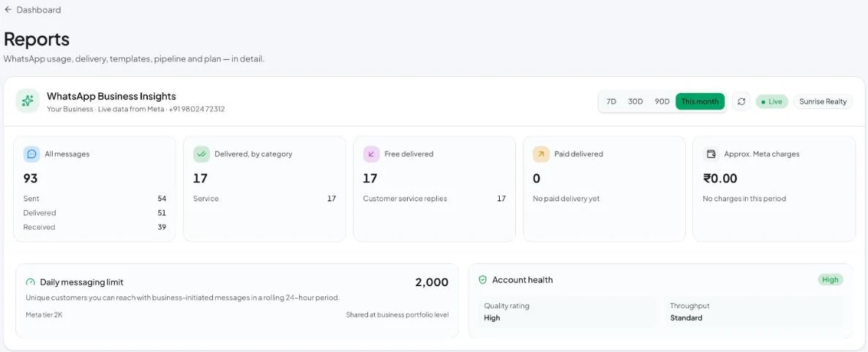Image resolution: width=868 pixels, height=352 pixels.
Task: Click the Account health shield icon
Action: [483, 280]
